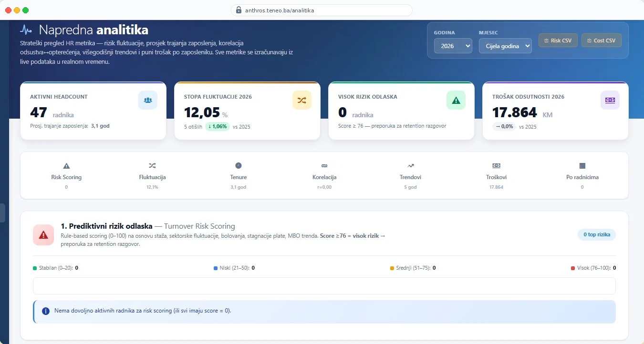This screenshot has width=644, height=344.
Task: Click the purple money icon in Trošak odsutnosti card
Action: pos(610,100)
